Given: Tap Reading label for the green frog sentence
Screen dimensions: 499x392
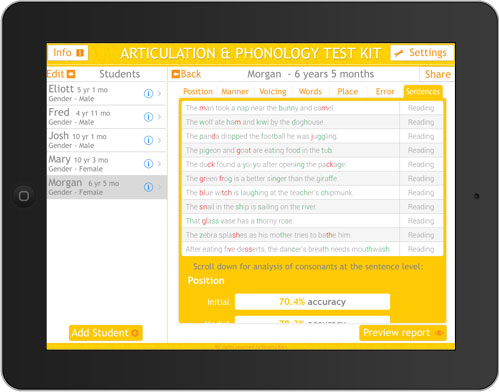Looking at the screenshot, I should (421, 179).
